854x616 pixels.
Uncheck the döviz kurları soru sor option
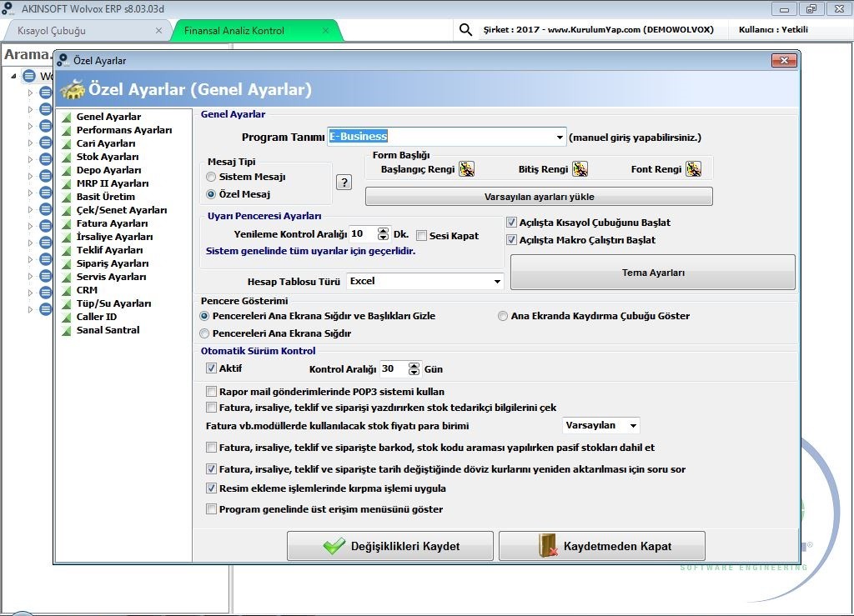pos(211,468)
